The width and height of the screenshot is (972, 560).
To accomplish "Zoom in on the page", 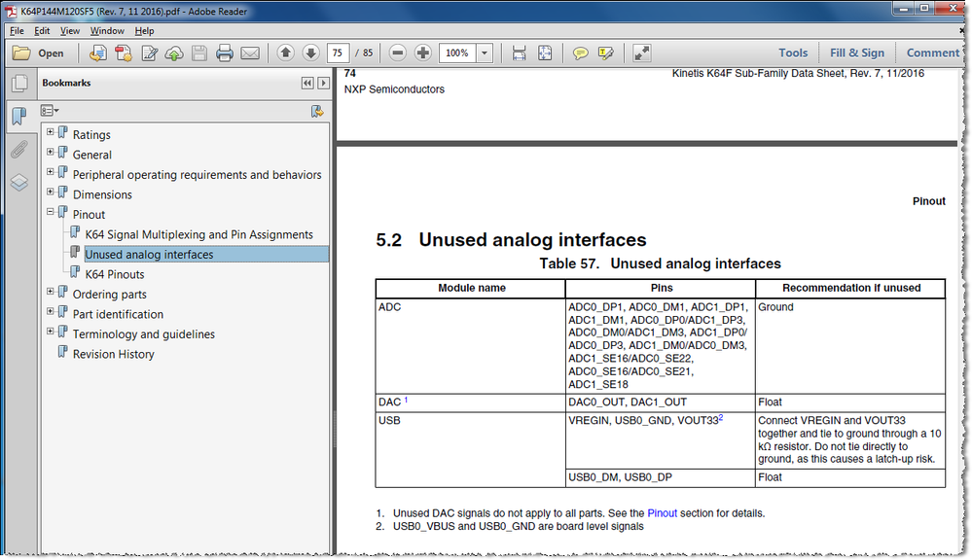I will click(x=420, y=52).
